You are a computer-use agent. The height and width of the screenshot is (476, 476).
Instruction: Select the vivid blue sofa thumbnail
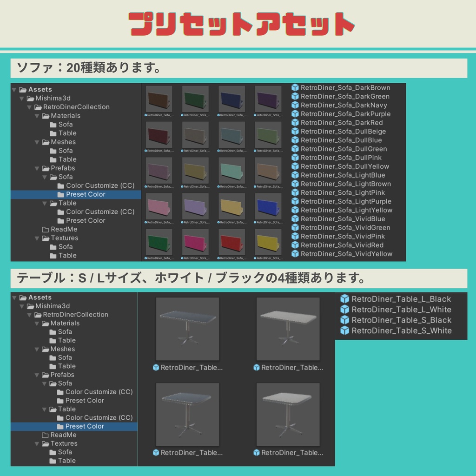268,206
